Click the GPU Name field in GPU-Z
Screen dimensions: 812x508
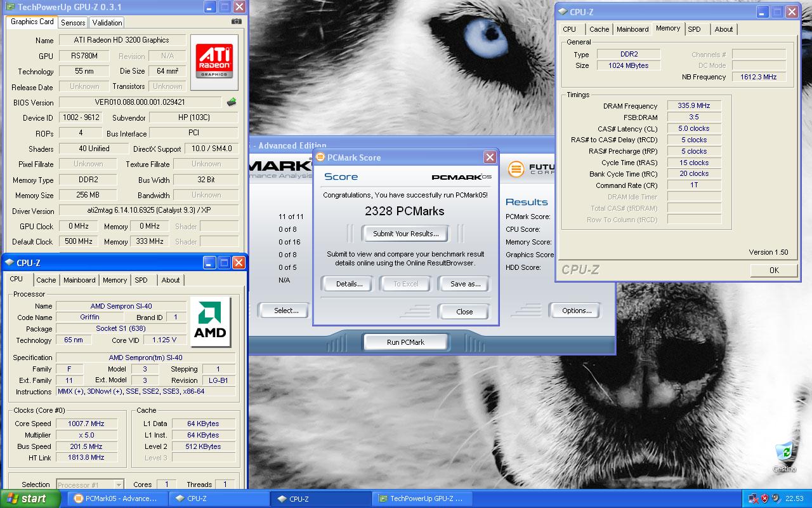(x=121, y=40)
